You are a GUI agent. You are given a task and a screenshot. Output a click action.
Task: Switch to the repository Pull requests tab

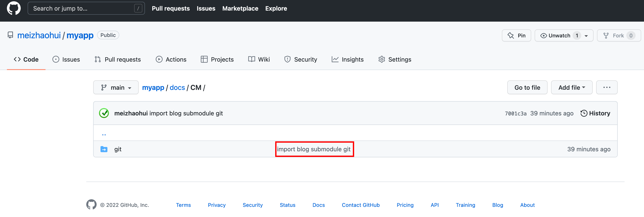pos(118,59)
